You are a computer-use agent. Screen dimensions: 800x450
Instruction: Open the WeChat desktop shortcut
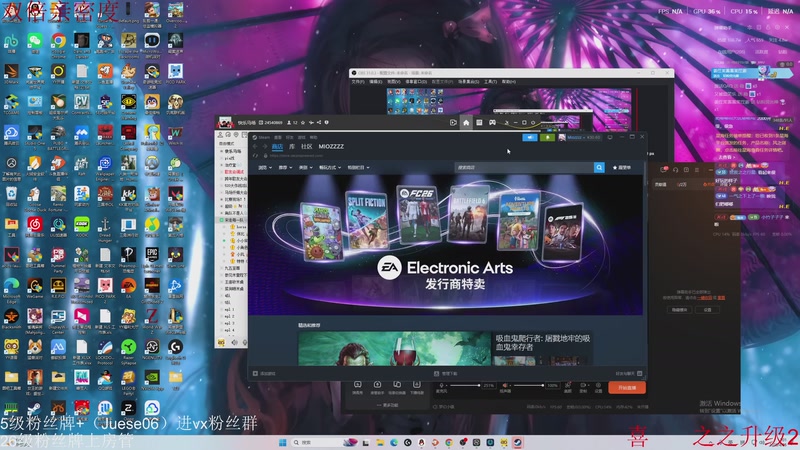[35, 43]
